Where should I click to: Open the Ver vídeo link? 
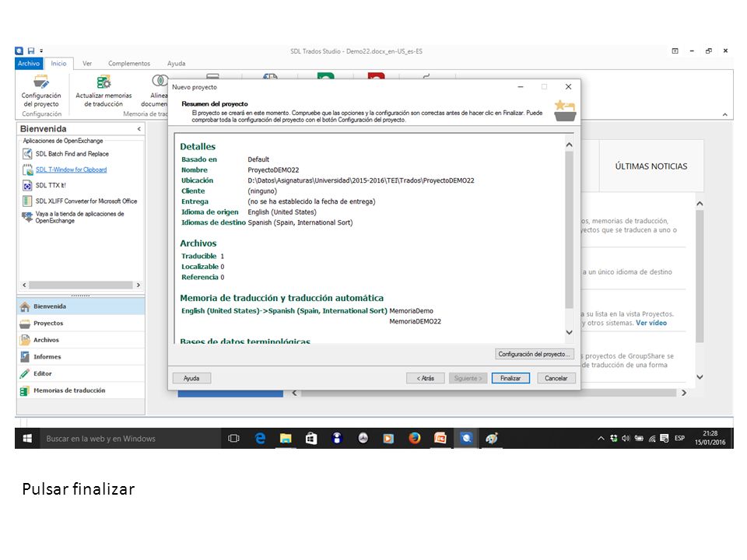(x=651, y=323)
